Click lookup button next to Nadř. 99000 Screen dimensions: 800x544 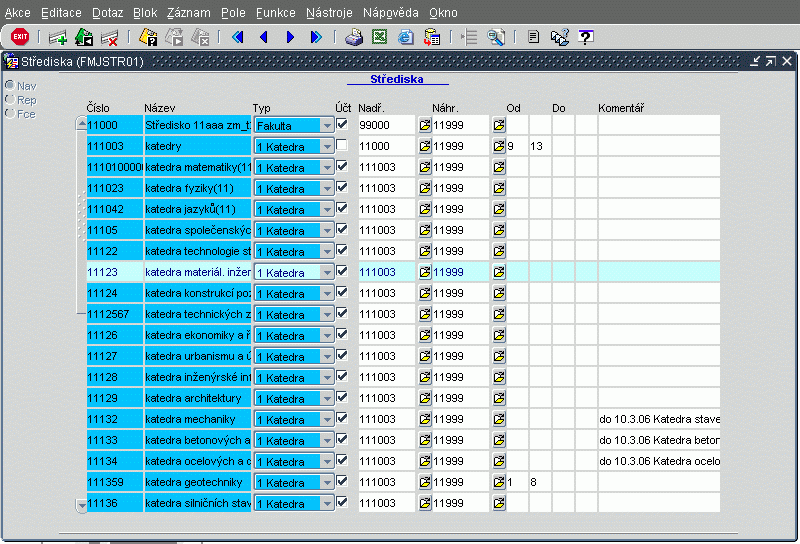pos(424,125)
